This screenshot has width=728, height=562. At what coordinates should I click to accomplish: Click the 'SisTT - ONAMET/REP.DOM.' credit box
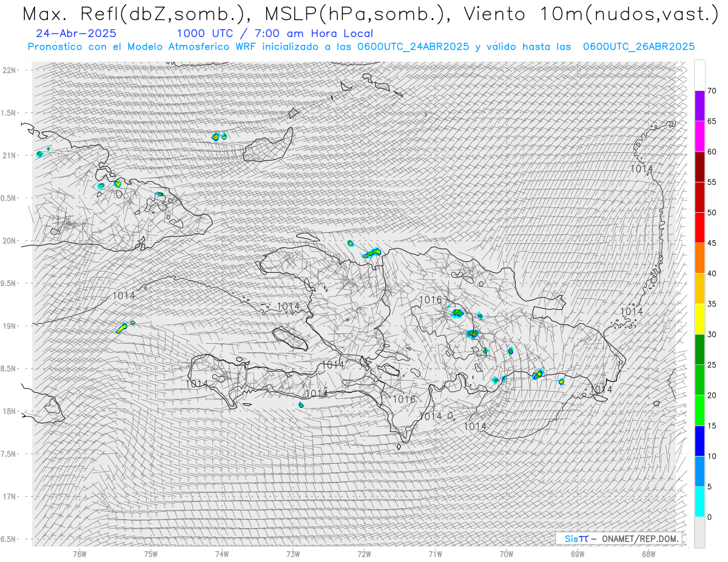(619, 538)
